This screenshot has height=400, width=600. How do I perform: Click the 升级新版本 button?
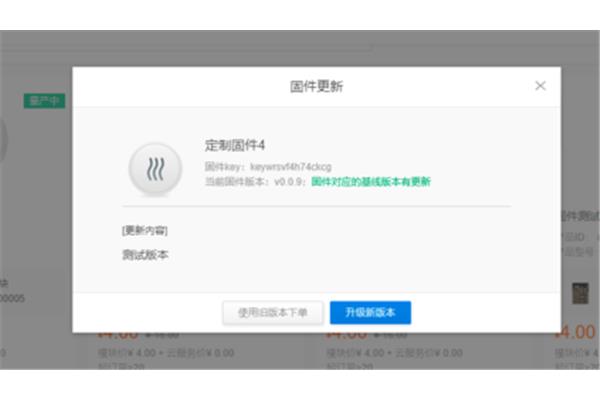370,312
